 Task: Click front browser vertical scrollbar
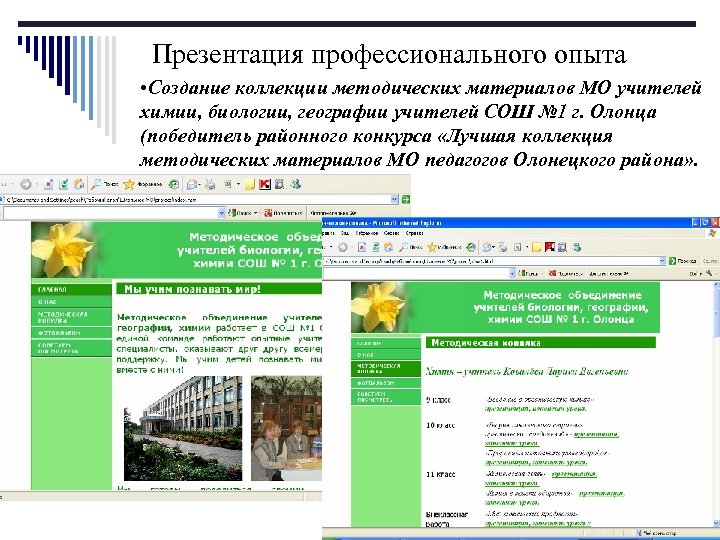click(716, 404)
